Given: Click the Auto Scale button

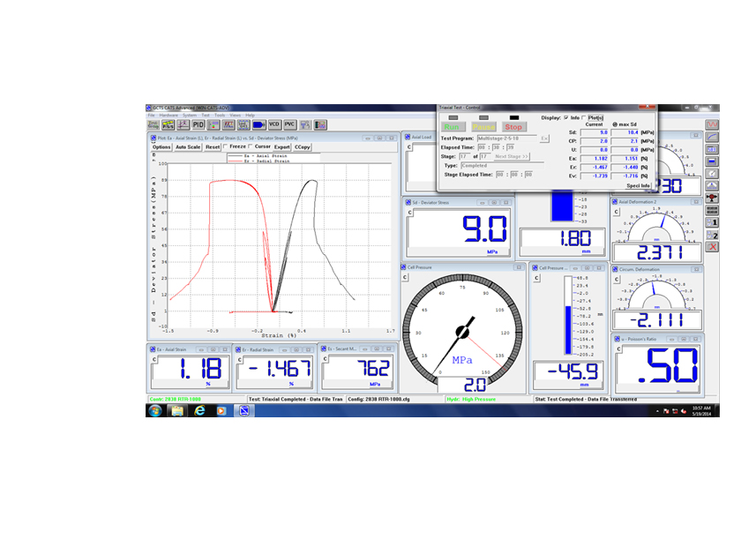Looking at the screenshot, I should coord(188,147).
